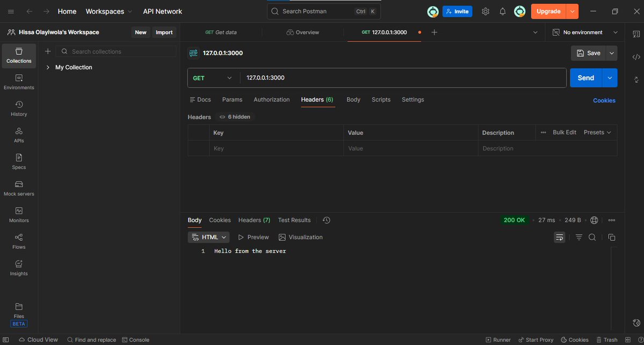
Task: Open the response Headers (7) tab
Action: click(x=254, y=220)
